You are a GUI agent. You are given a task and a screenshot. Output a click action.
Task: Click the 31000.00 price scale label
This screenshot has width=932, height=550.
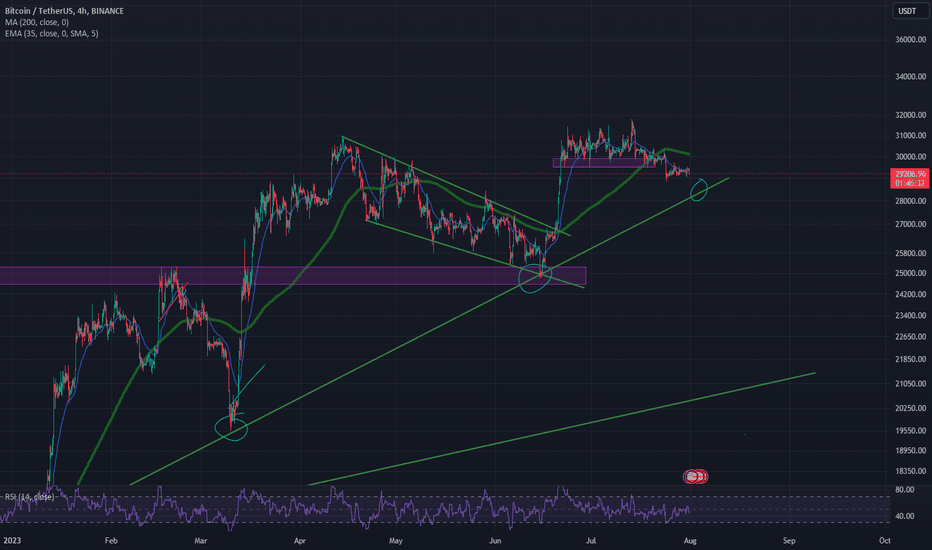click(911, 136)
